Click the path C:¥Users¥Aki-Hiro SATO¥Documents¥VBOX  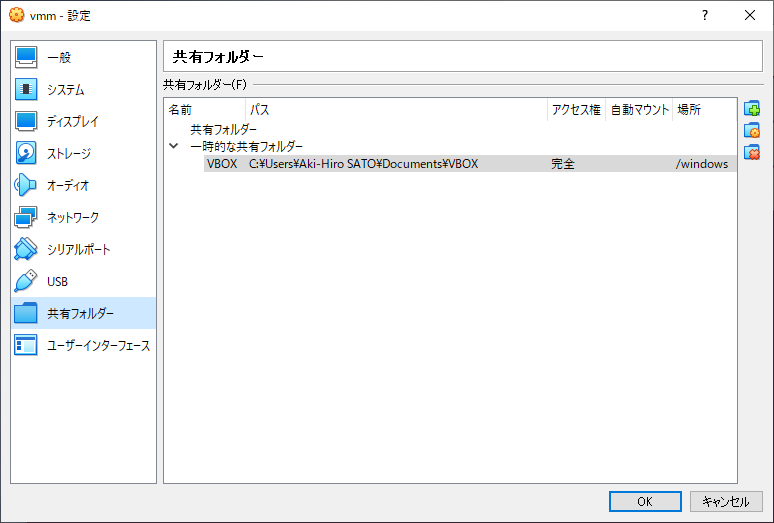pyautogui.click(x=363, y=164)
